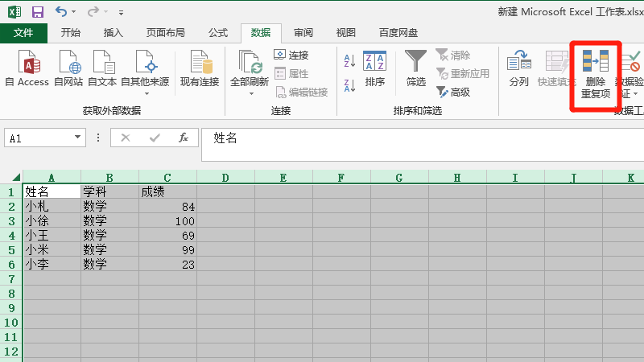Select column A header

(x=52, y=178)
